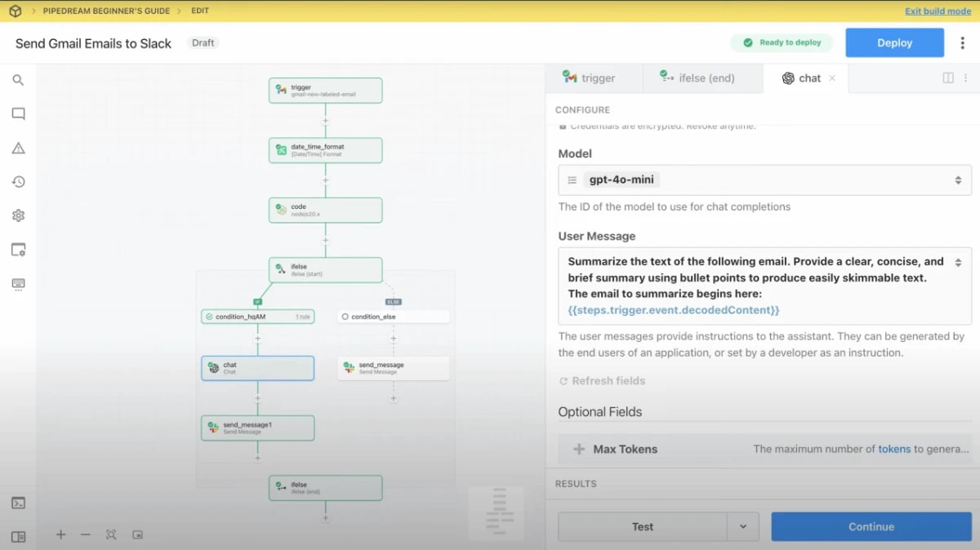980x550 pixels.
Task: Click the Exit build mode link
Action: tap(938, 11)
